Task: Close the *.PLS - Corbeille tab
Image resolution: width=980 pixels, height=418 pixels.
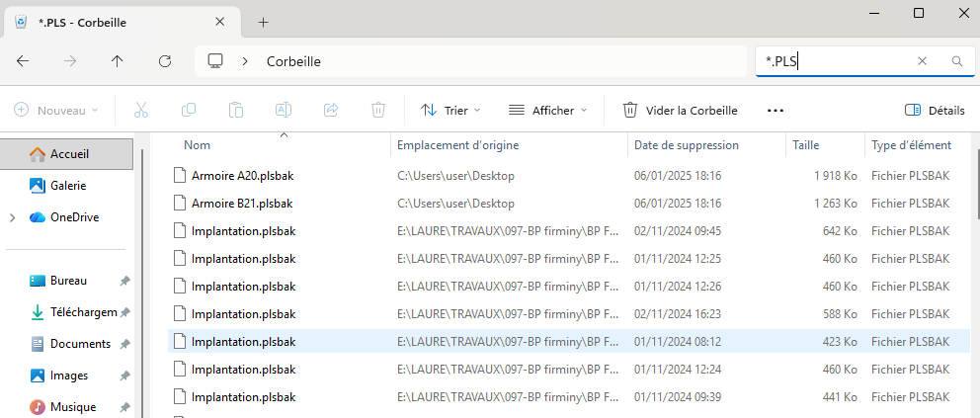Action: click(220, 22)
